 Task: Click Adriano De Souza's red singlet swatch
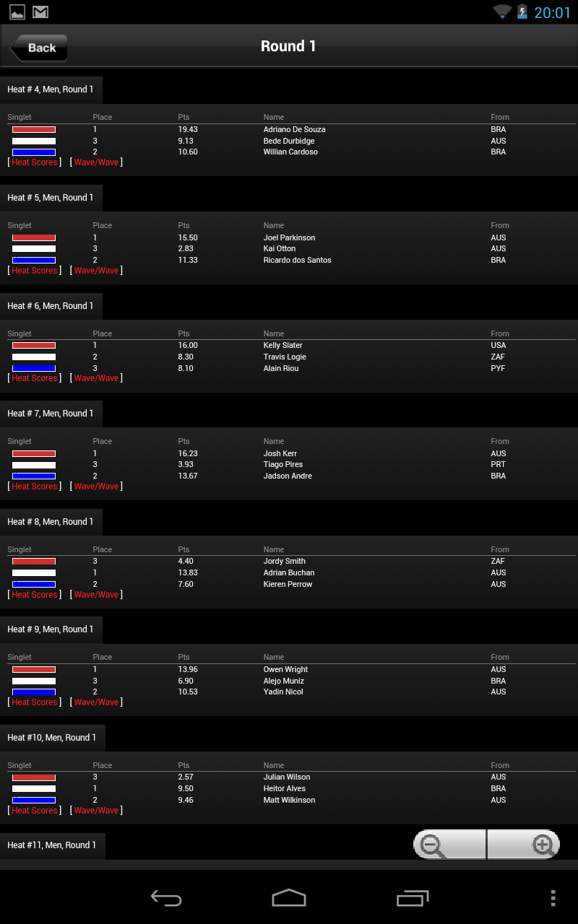click(34, 130)
